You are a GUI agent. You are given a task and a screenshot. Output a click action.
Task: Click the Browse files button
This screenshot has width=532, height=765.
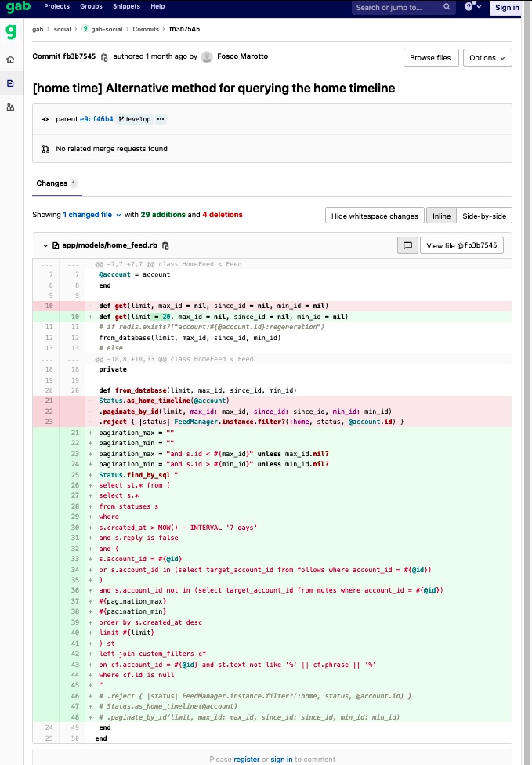430,58
